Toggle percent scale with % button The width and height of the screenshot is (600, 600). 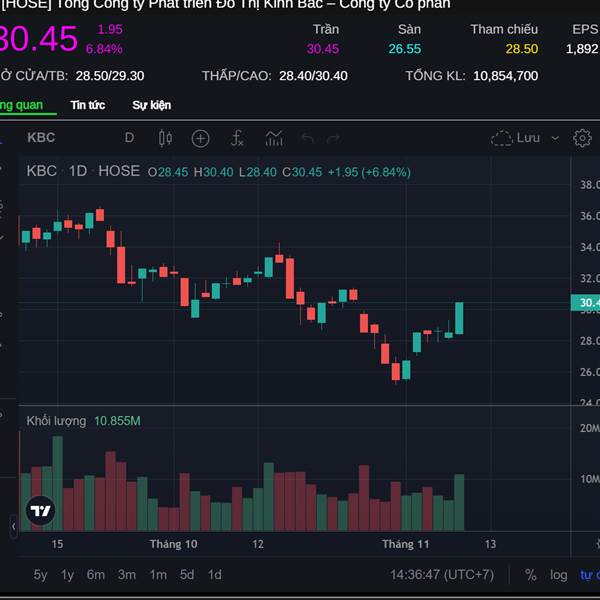530,574
